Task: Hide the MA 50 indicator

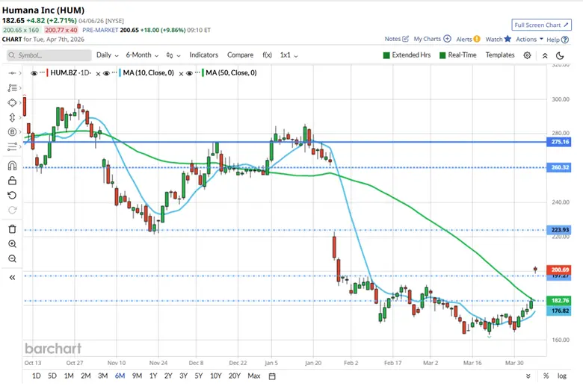Action: tap(189, 73)
